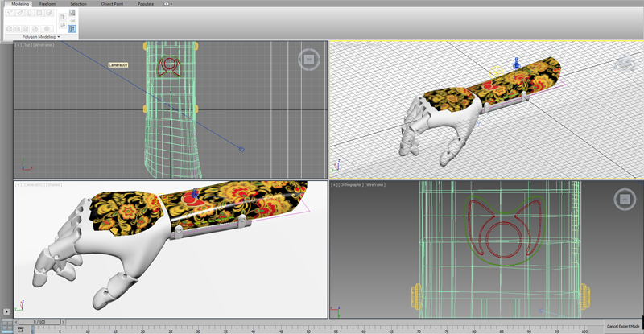
Task: Toggle the highlighted blue command panel icon
Action: [72, 29]
